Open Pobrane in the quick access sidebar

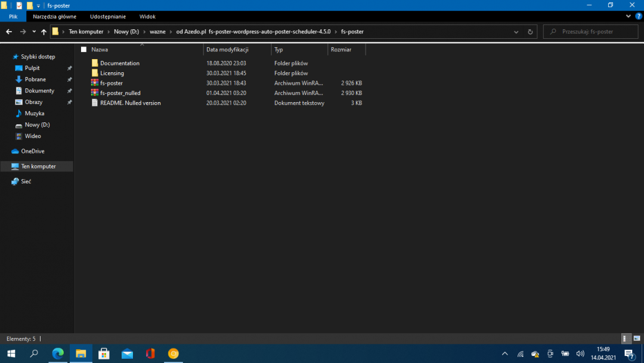click(35, 79)
